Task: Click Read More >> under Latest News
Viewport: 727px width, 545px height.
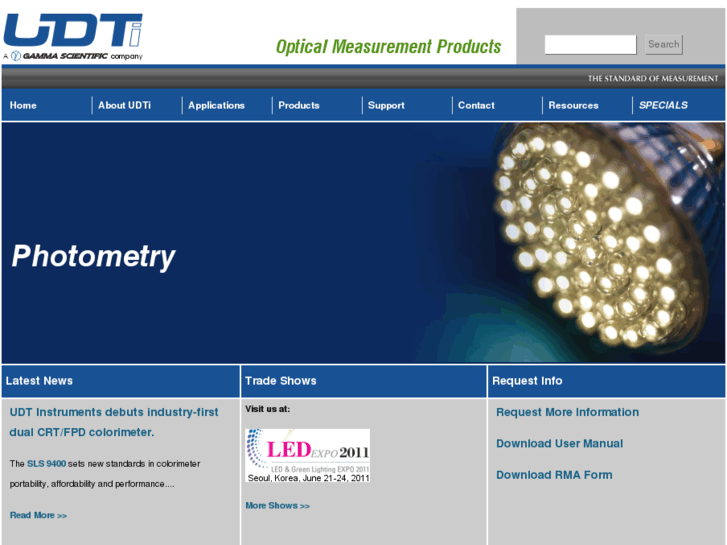Action: coord(38,515)
